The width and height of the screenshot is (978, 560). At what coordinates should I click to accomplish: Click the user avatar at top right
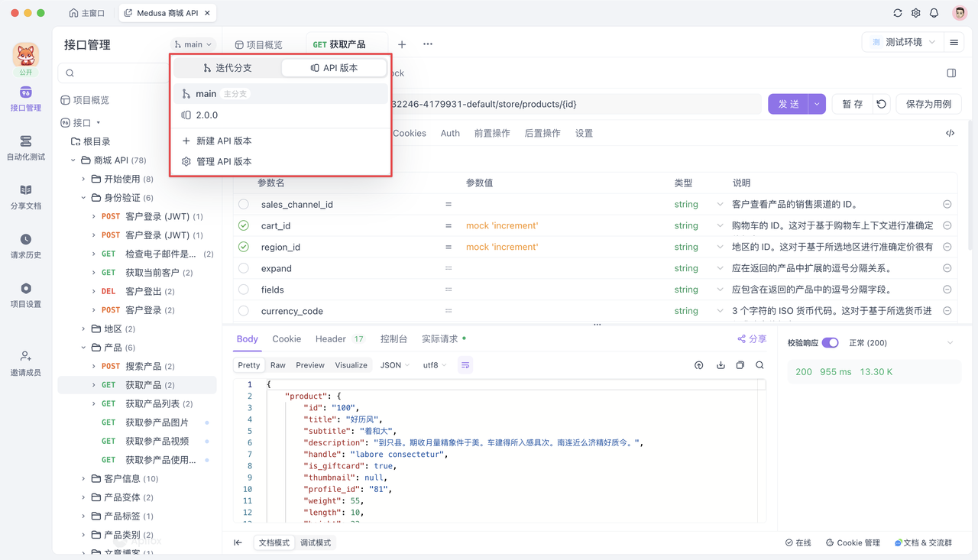click(x=960, y=13)
